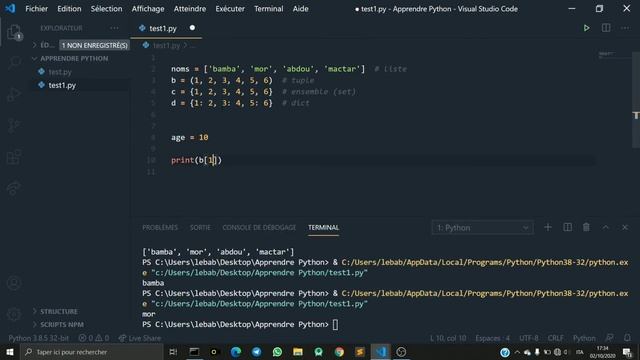640x360 pixels.
Task: Click errors and warnings count in status bar
Action: coord(94,338)
